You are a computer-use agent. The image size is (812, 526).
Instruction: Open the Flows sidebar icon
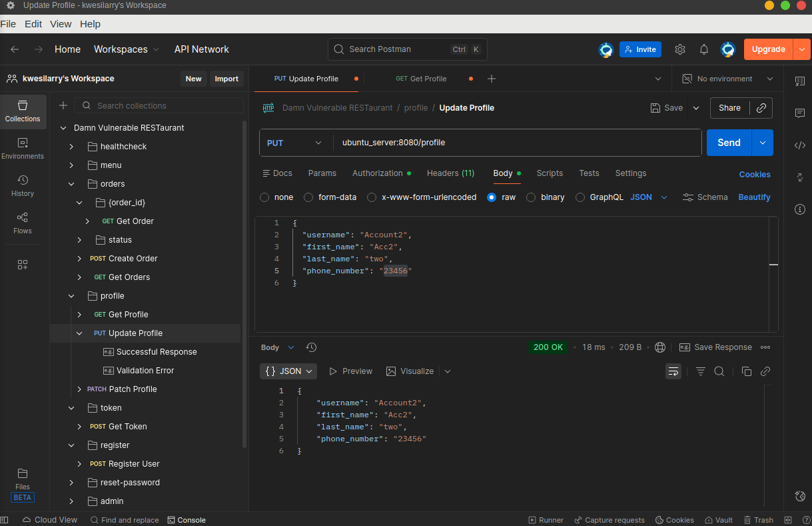23,223
